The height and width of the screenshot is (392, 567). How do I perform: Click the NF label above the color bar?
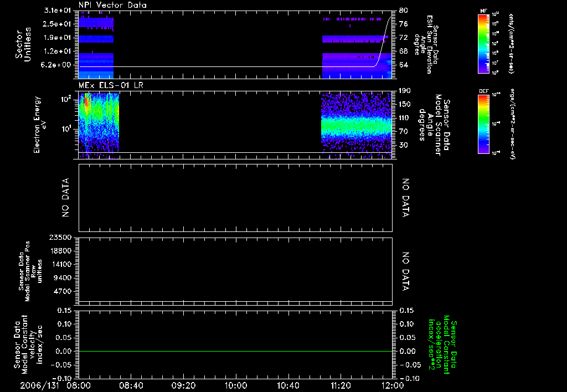pyautogui.click(x=483, y=11)
